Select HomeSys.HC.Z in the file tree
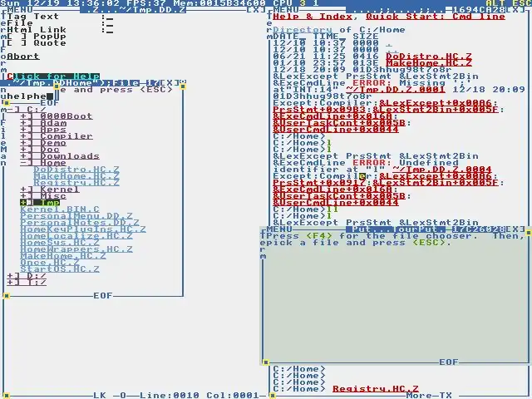This screenshot has width=532, height=399. (60, 243)
